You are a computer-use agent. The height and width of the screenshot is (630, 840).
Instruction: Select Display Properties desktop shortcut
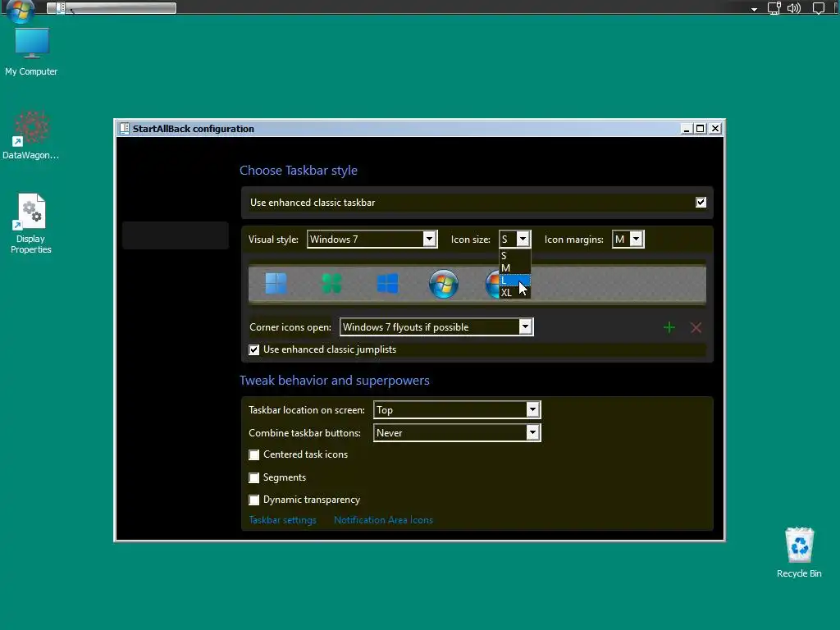(x=30, y=223)
